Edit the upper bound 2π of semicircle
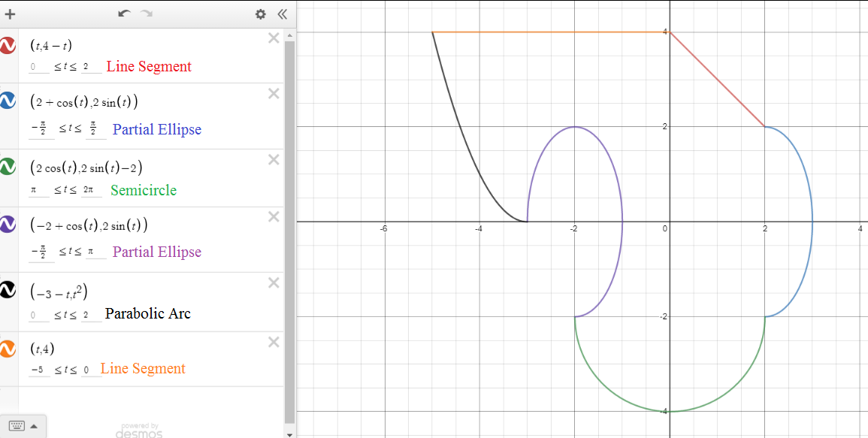 point(89,191)
